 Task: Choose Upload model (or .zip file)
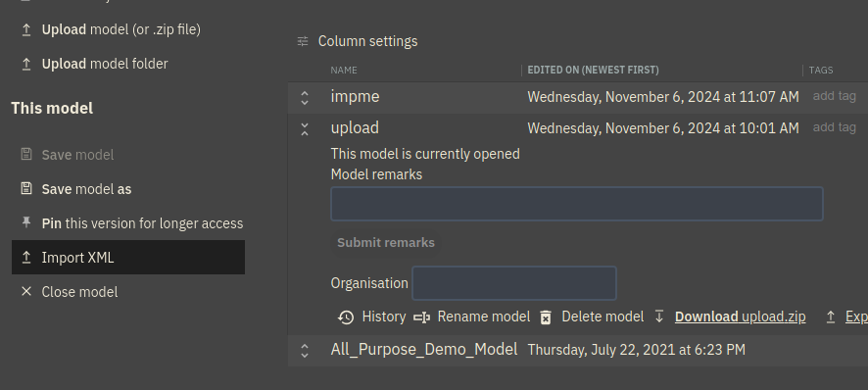[121, 29]
